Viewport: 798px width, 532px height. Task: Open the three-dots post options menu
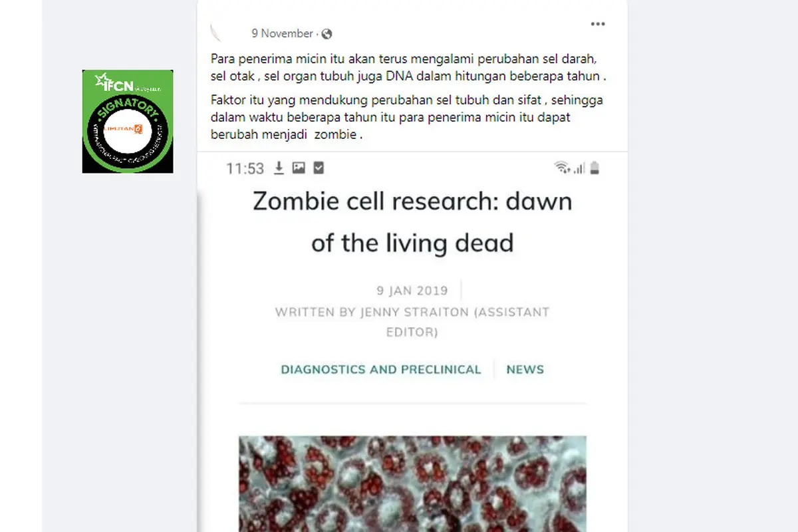pyautogui.click(x=598, y=24)
